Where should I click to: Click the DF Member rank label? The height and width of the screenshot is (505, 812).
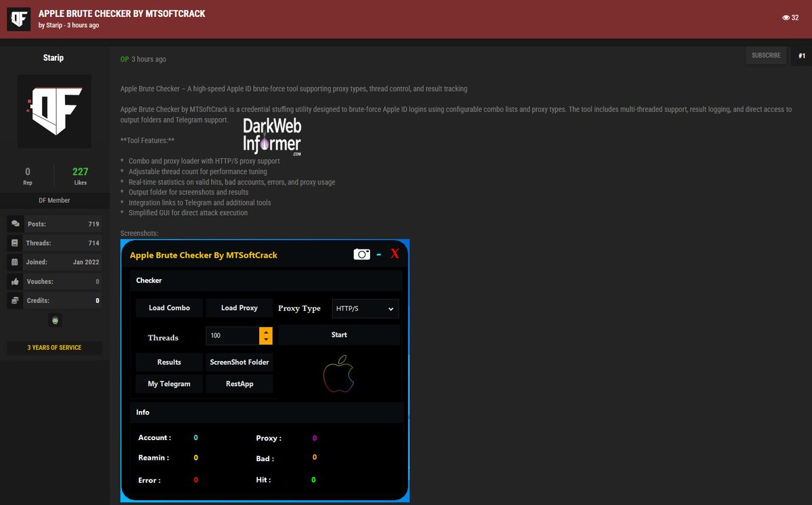(x=54, y=201)
